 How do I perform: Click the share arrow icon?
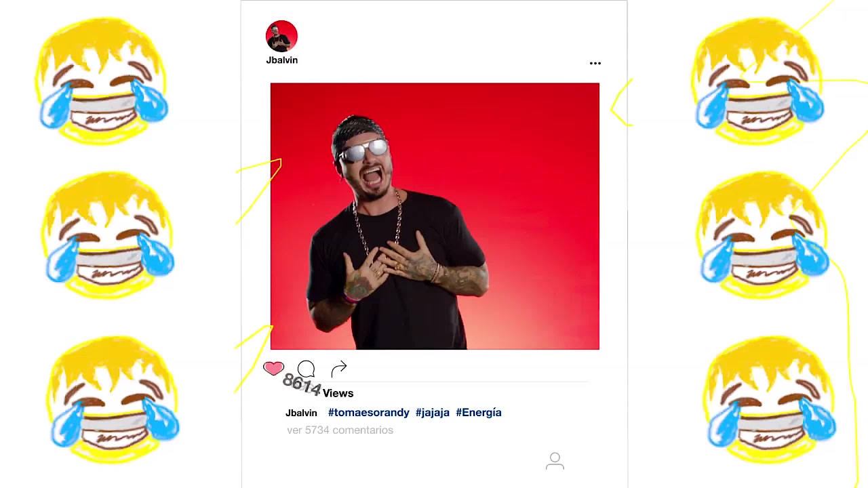click(339, 368)
